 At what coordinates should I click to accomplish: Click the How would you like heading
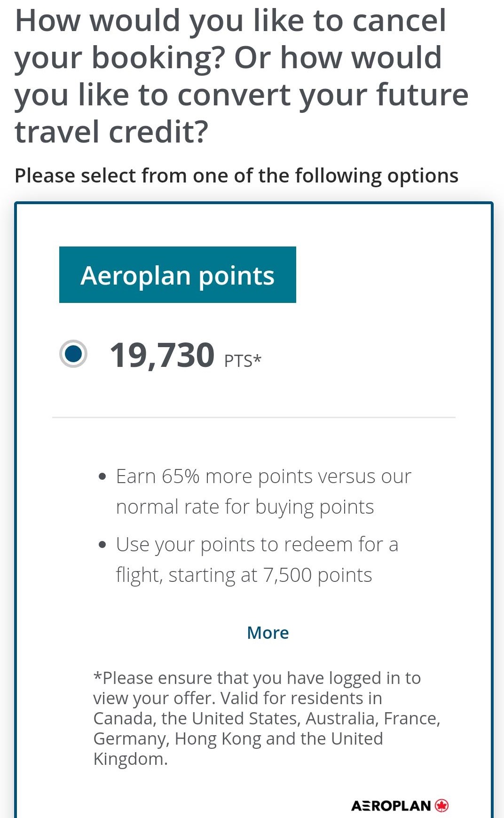230,21
